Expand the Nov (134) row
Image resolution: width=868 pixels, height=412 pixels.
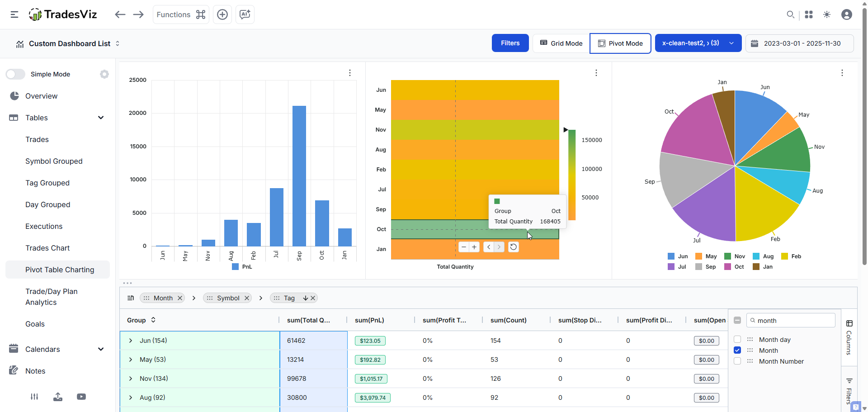pyautogui.click(x=131, y=379)
